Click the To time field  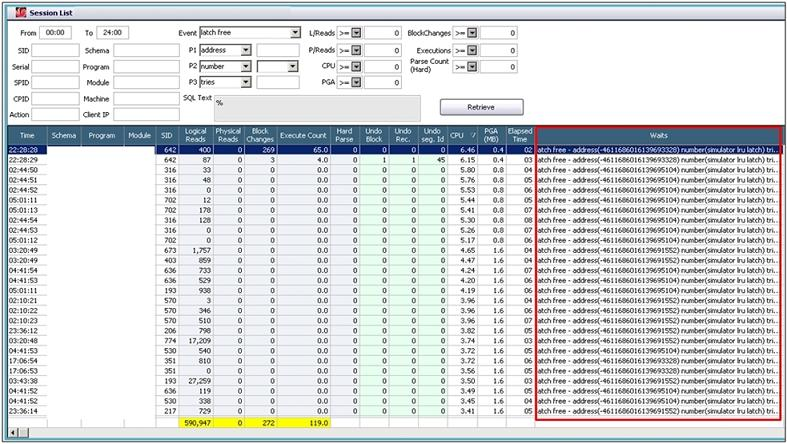[112, 33]
